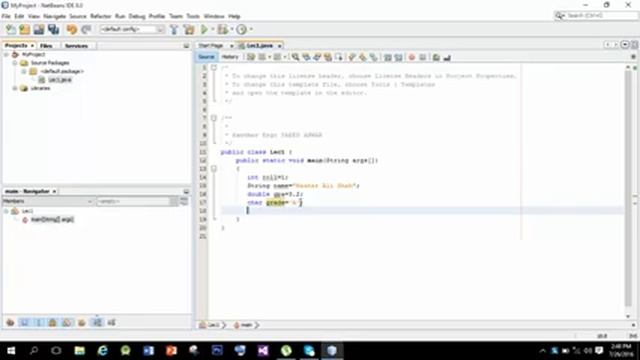Collapse the default package node

coord(24,71)
